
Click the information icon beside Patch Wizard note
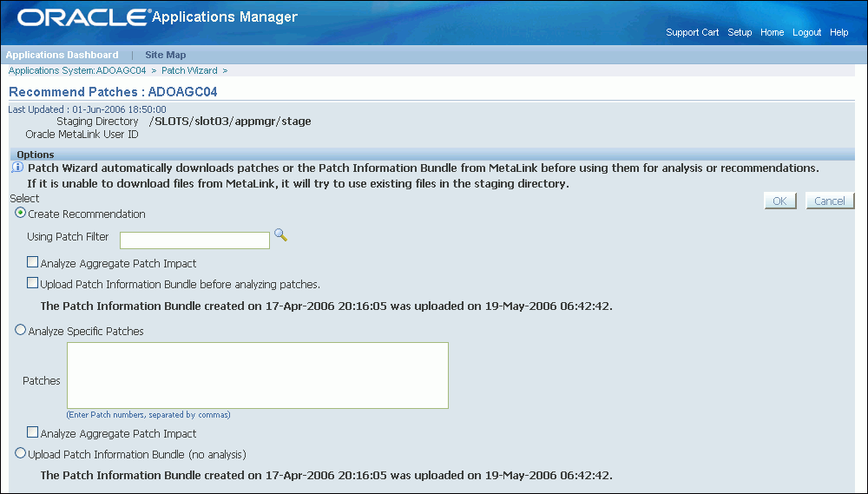click(17, 168)
